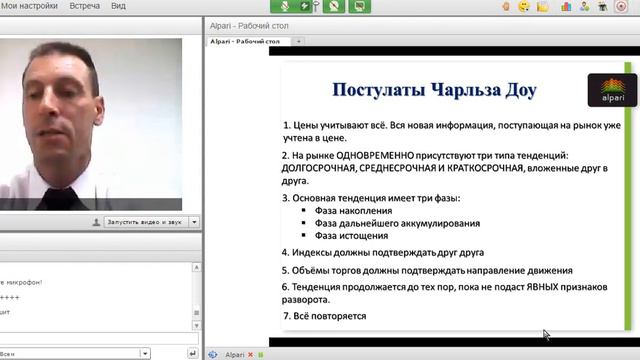Click the Alpari logo on the slide
The image size is (640, 360).
coord(612,90)
